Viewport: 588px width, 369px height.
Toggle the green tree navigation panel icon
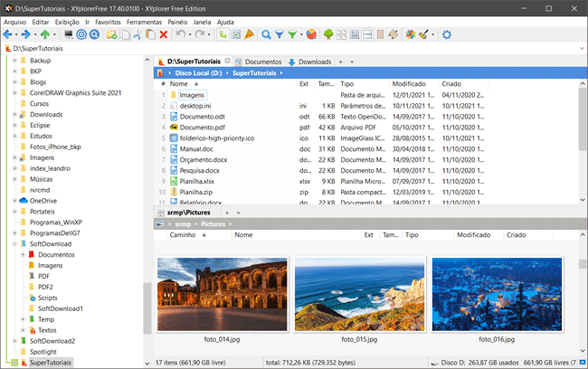click(328, 35)
